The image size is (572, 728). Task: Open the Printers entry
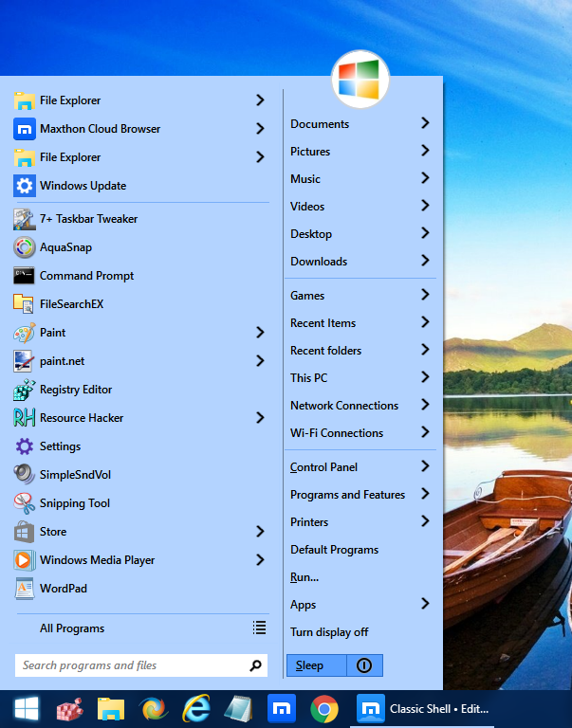point(360,522)
